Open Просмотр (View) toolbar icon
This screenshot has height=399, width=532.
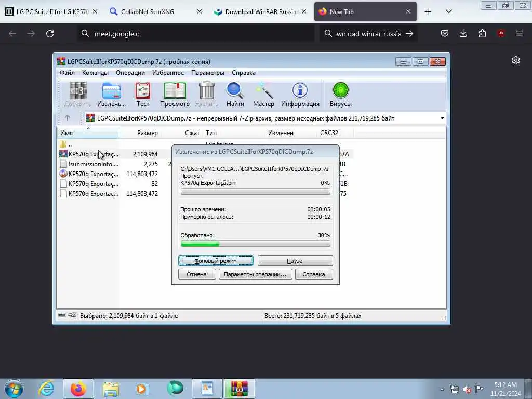pos(175,95)
